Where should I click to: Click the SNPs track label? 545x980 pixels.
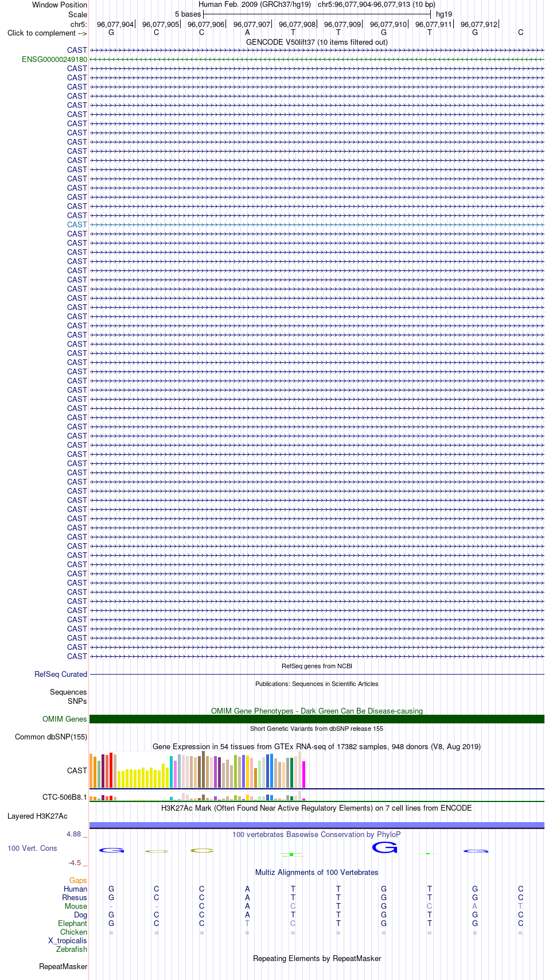(x=77, y=701)
